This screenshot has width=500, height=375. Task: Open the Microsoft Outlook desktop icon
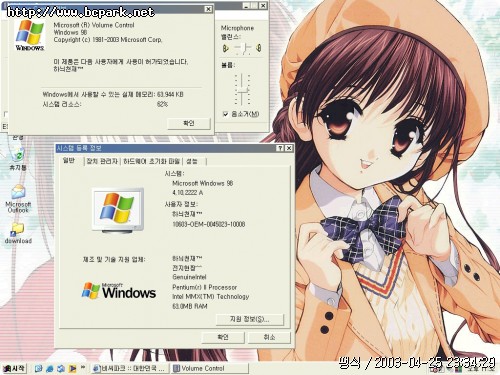(18, 199)
